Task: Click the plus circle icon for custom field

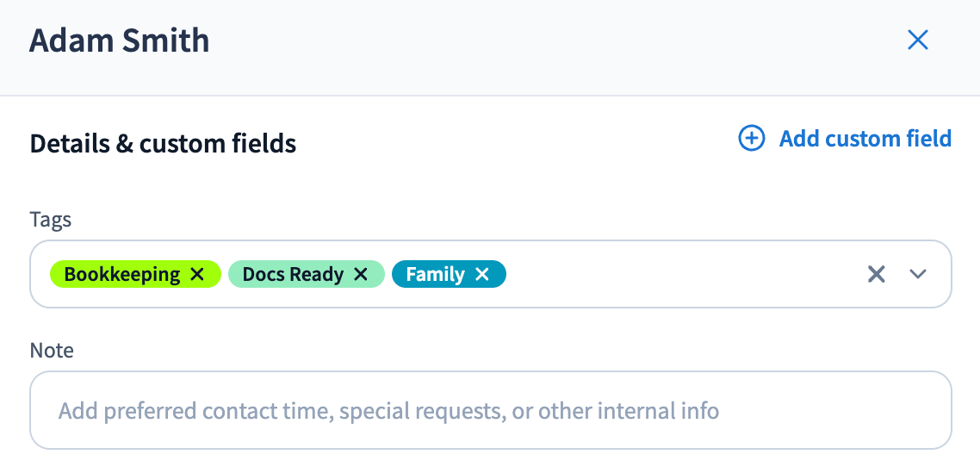Action: (x=752, y=139)
